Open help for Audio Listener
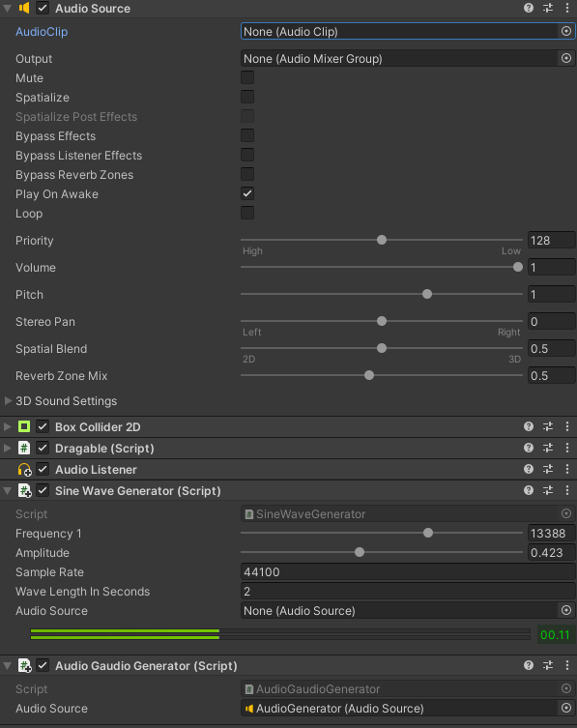577x728 pixels. tap(529, 470)
